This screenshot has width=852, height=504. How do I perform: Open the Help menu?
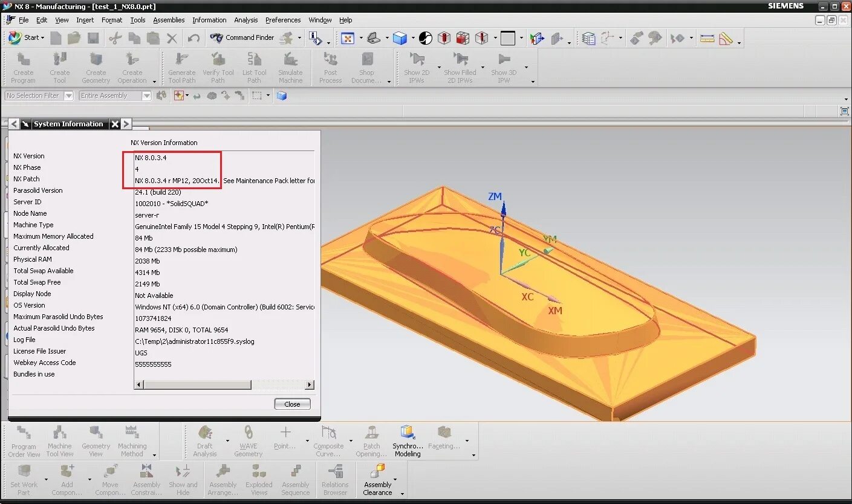click(x=345, y=20)
